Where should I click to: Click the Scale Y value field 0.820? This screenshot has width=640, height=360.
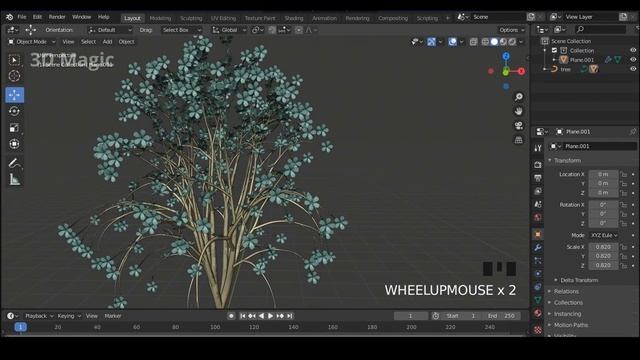click(603, 256)
